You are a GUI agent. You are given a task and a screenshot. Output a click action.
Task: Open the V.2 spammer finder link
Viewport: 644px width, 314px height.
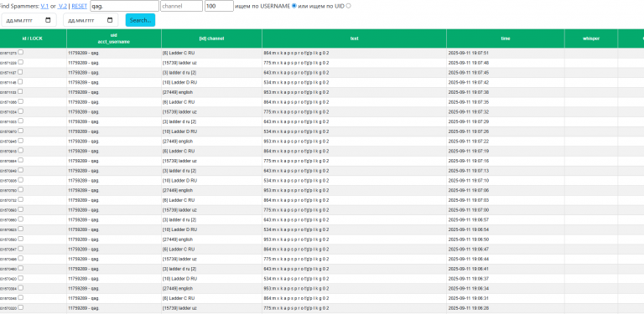coord(62,6)
